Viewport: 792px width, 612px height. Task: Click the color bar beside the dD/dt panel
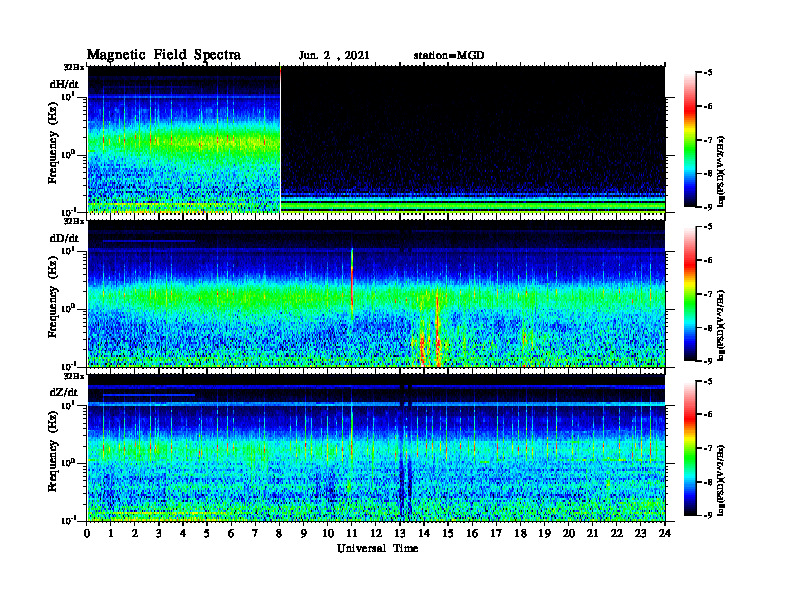pos(690,293)
